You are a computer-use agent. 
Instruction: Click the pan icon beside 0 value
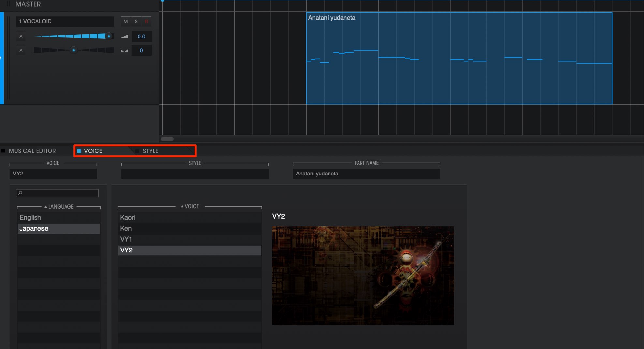[x=124, y=51]
